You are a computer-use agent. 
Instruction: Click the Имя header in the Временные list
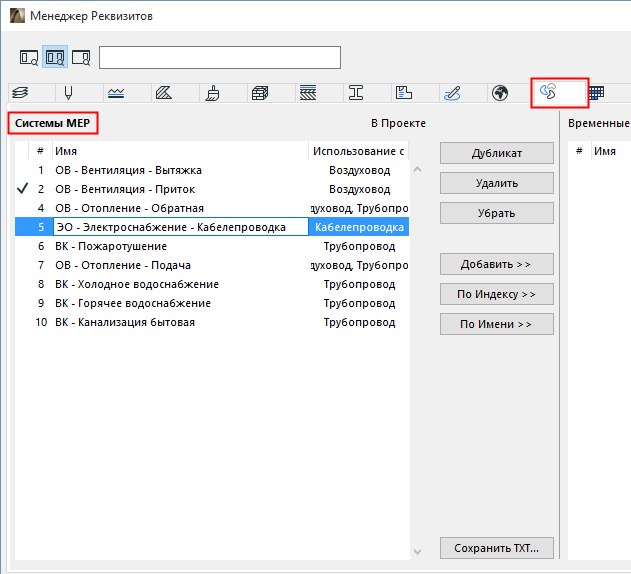[611, 151]
